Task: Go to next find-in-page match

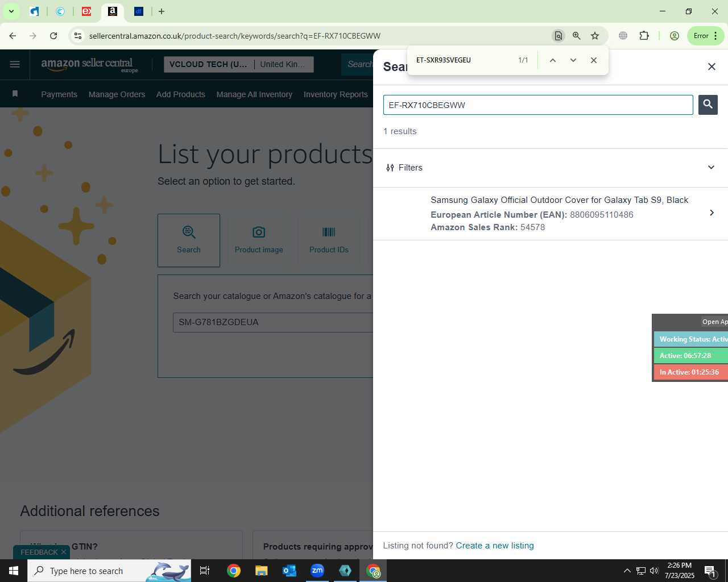Action: 573,60
